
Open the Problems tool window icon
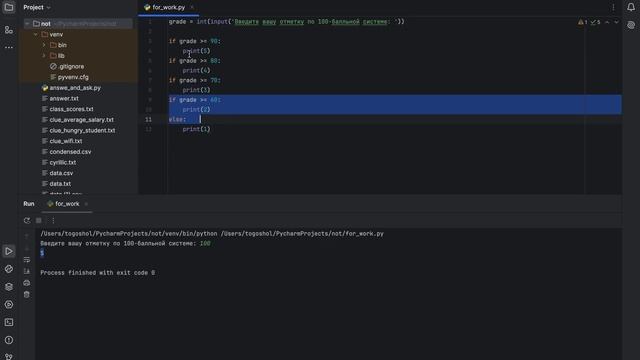(9, 340)
